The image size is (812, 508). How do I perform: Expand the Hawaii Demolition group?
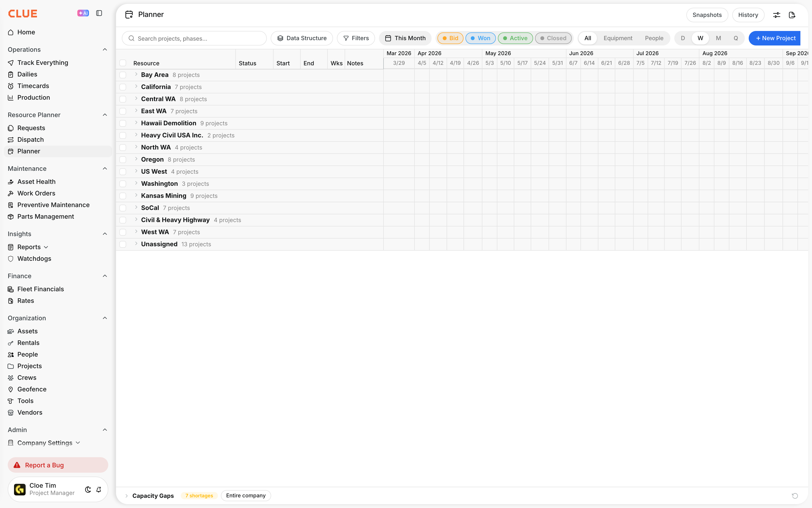[x=136, y=123]
